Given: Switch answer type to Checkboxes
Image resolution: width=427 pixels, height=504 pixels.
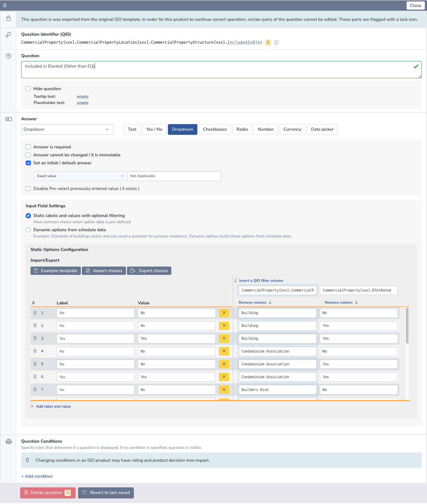Looking at the screenshot, I should point(215,129).
